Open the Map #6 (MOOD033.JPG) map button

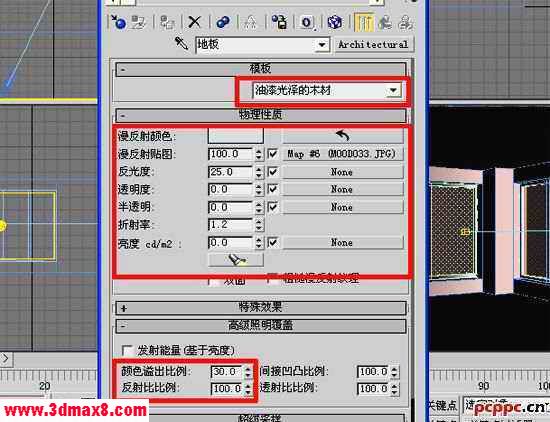[x=342, y=154]
